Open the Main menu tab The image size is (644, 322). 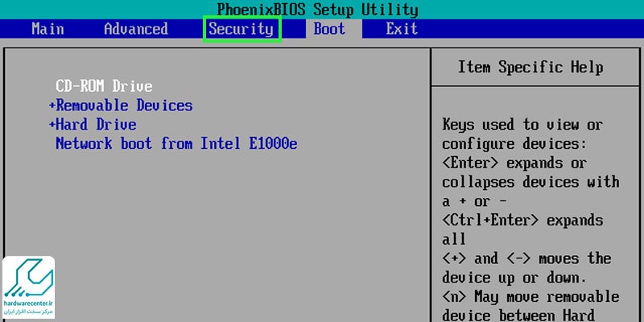point(48,29)
